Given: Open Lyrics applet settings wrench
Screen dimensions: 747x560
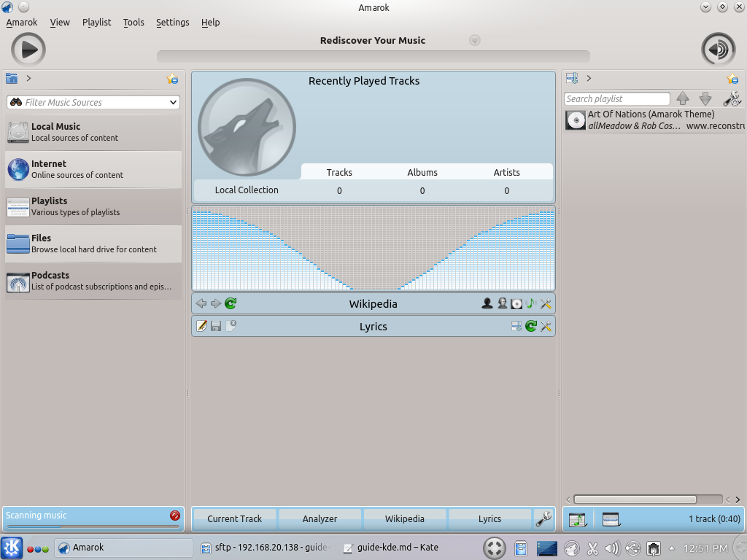Looking at the screenshot, I should click(546, 326).
